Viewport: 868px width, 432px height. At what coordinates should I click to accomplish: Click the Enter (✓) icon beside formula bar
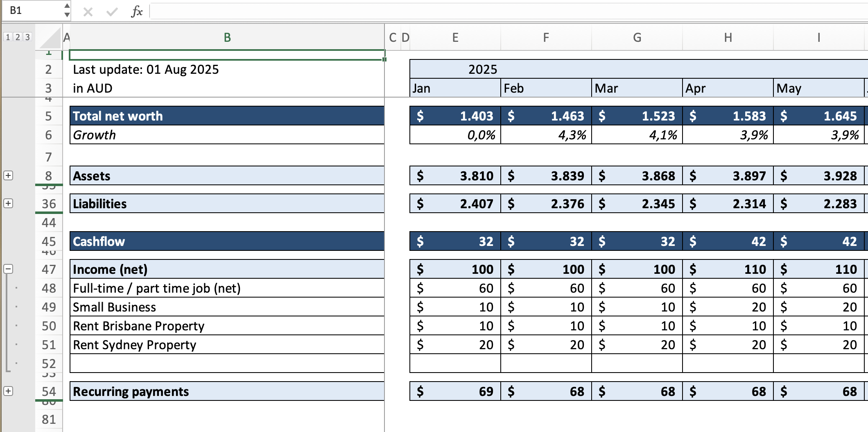tap(111, 11)
